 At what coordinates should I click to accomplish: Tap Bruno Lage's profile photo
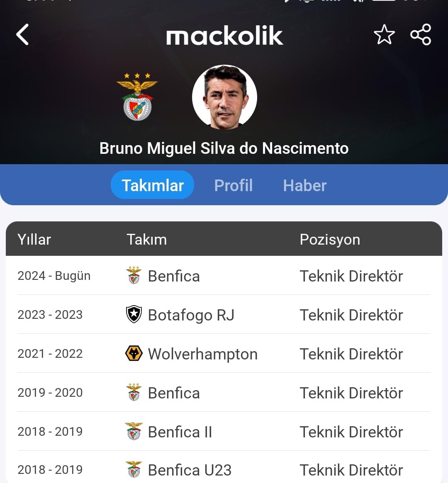224,97
